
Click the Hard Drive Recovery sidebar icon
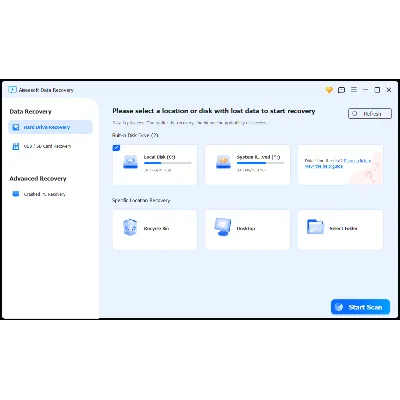(16, 127)
